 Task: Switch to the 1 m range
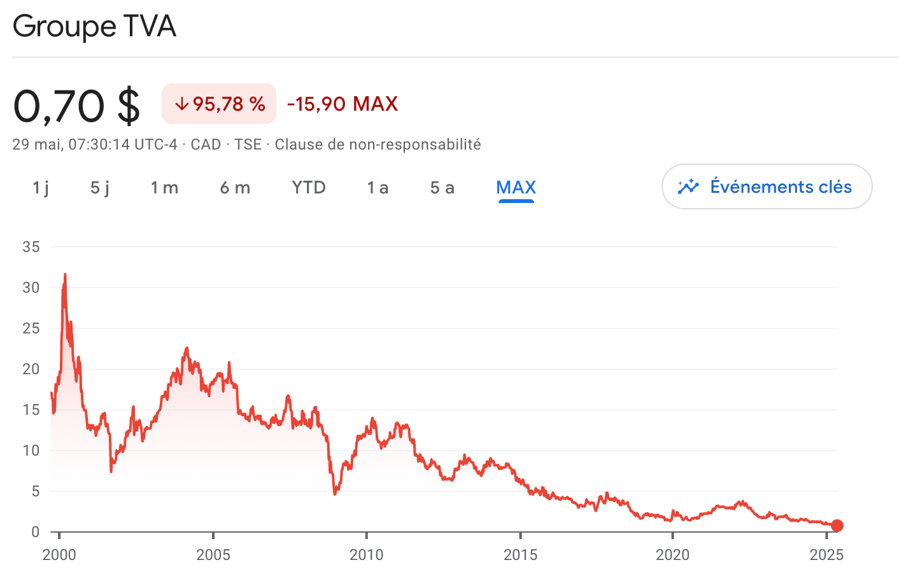[x=164, y=188]
